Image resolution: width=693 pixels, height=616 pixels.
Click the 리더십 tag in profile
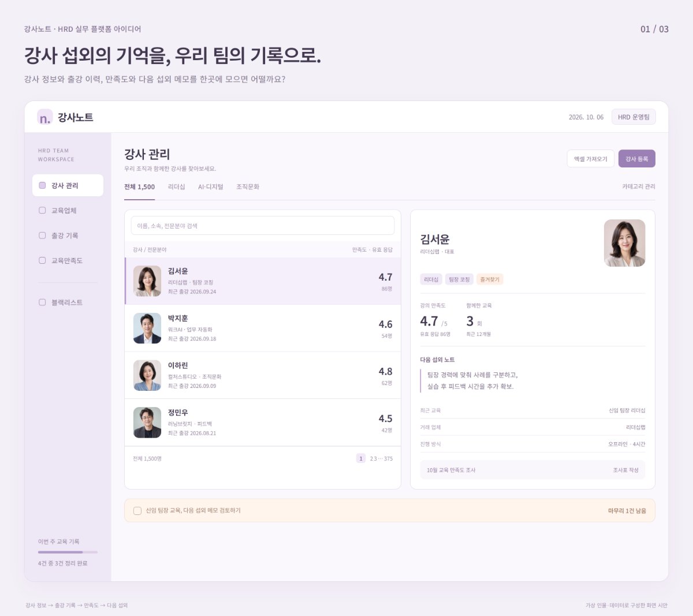[x=431, y=279]
